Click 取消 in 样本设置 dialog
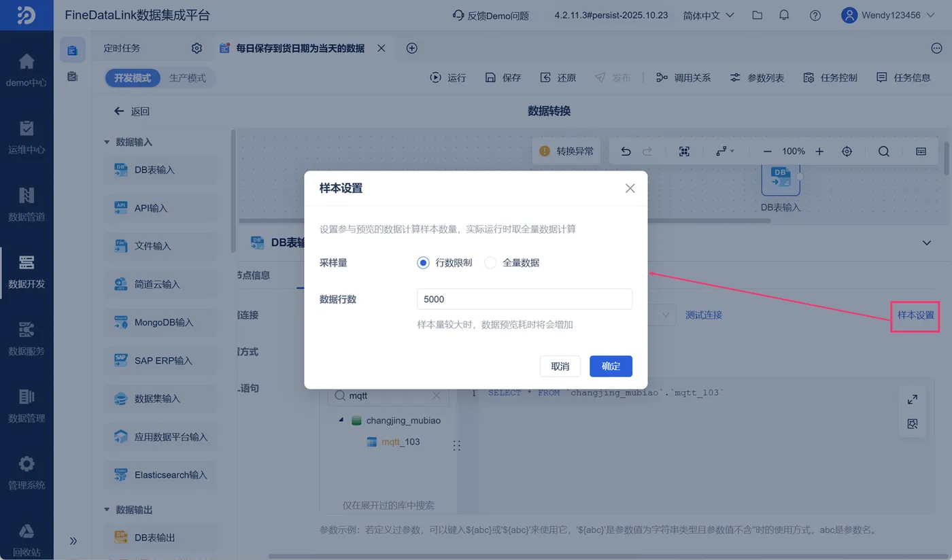The height and width of the screenshot is (560, 952). [560, 366]
